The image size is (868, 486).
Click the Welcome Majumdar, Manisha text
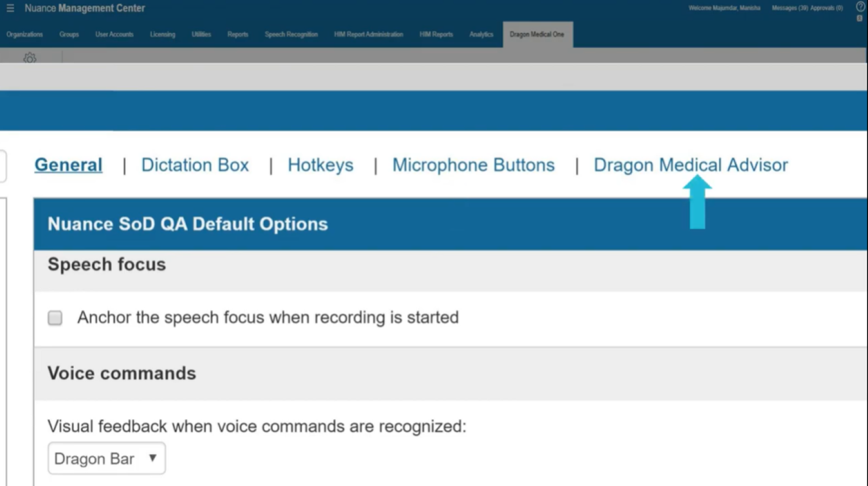point(724,8)
